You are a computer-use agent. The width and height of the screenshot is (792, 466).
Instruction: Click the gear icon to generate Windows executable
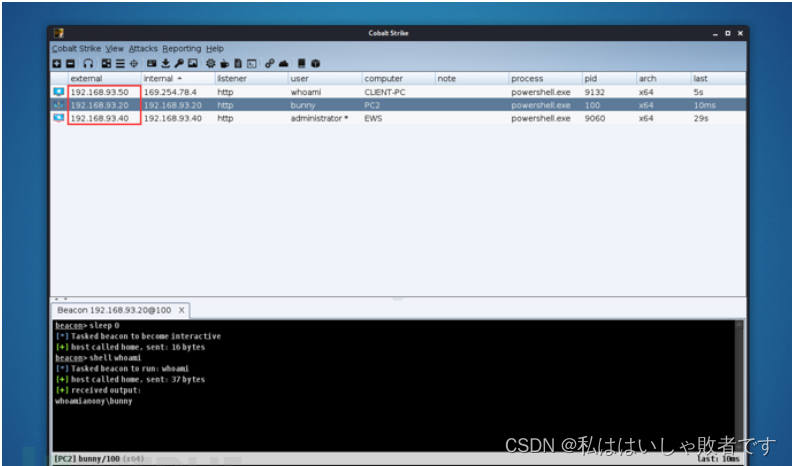click(x=211, y=64)
